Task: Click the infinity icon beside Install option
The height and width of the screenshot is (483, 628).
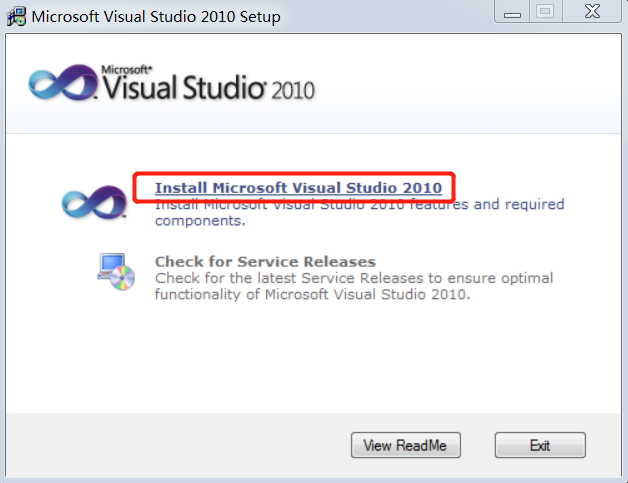Action: [80, 203]
